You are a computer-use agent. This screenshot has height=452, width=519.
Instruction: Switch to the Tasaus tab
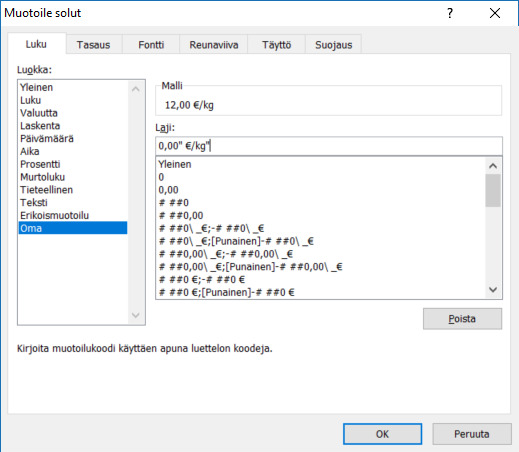pyautogui.click(x=93, y=45)
